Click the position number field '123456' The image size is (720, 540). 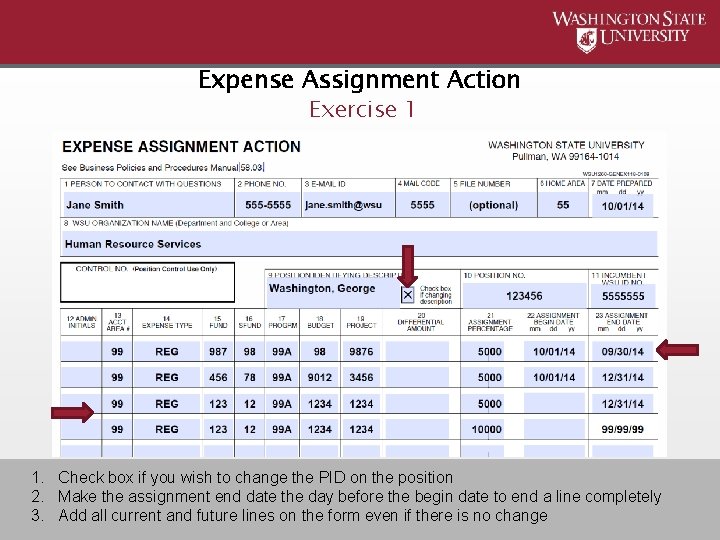tap(524, 296)
